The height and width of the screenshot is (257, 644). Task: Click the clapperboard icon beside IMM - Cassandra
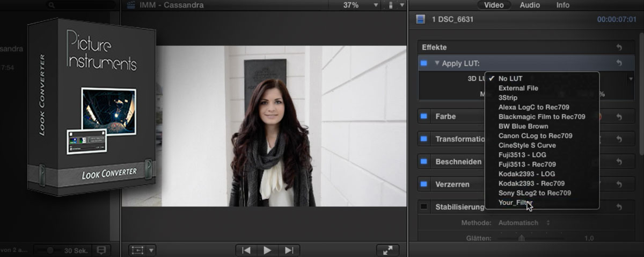point(130,5)
